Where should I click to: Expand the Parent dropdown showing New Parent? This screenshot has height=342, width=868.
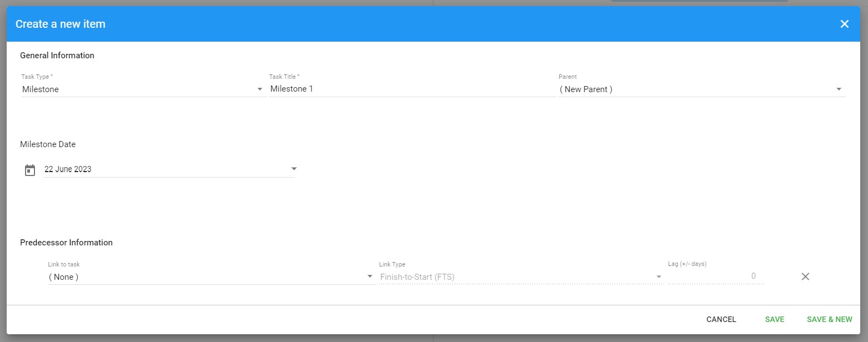click(702, 89)
